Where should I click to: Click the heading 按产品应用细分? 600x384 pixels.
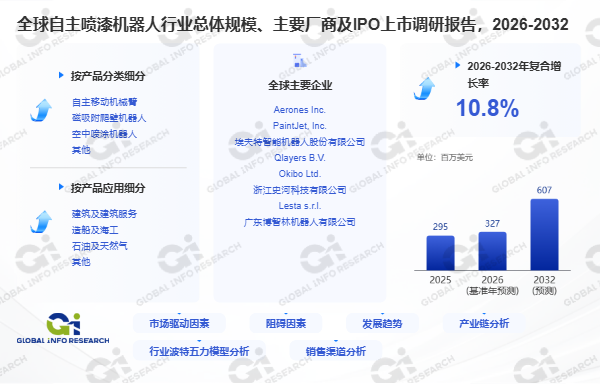tap(108, 187)
